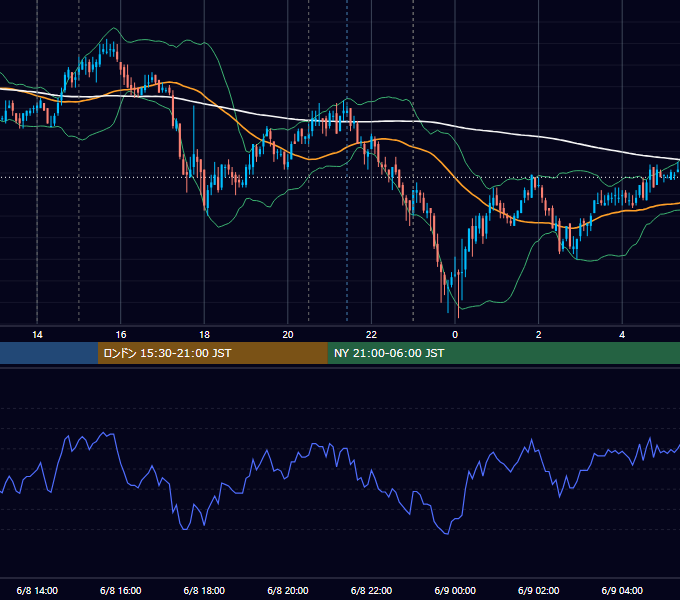The width and height of the screenshot is (680, 600).
Task: Click the 6/8 20:00 date label
Action: click(288, 590)
